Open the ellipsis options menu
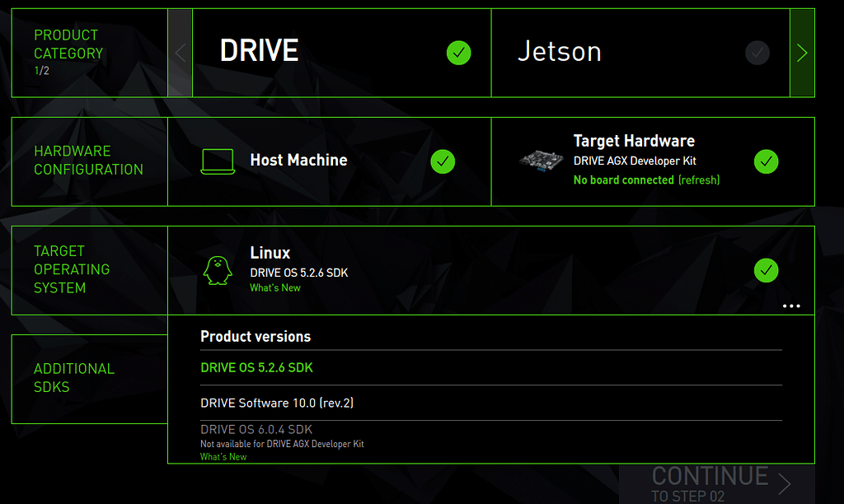The image size is (844, 504). [791, 306]
